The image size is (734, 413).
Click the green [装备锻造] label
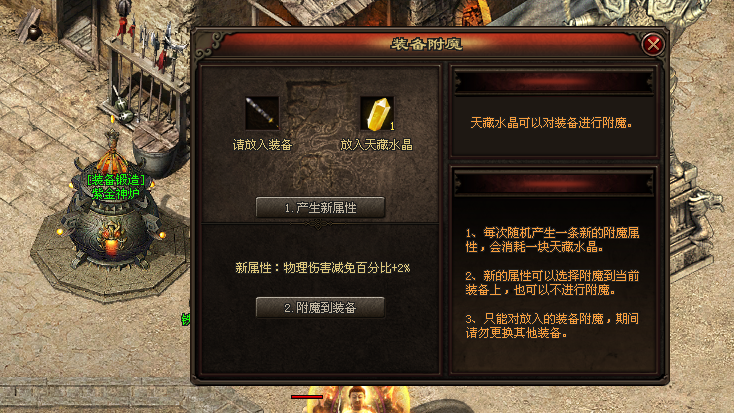click(x=116, y=180)
